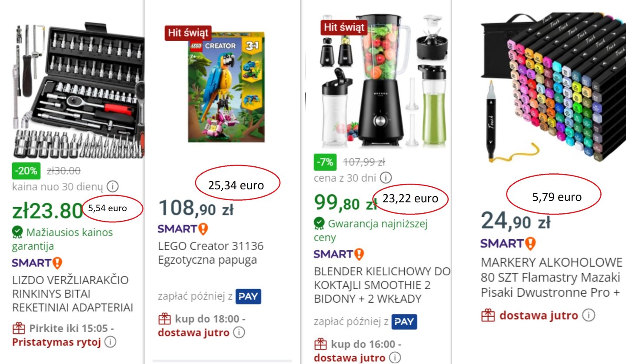Click the SMART! logo under the LEGO price
Viewport: 626px width, 364px height.
click(x=183, y=229)
